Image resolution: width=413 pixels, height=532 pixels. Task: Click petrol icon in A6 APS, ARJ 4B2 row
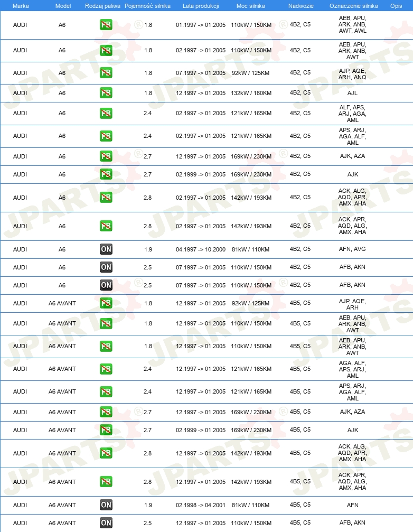click(x=106, y=136)
